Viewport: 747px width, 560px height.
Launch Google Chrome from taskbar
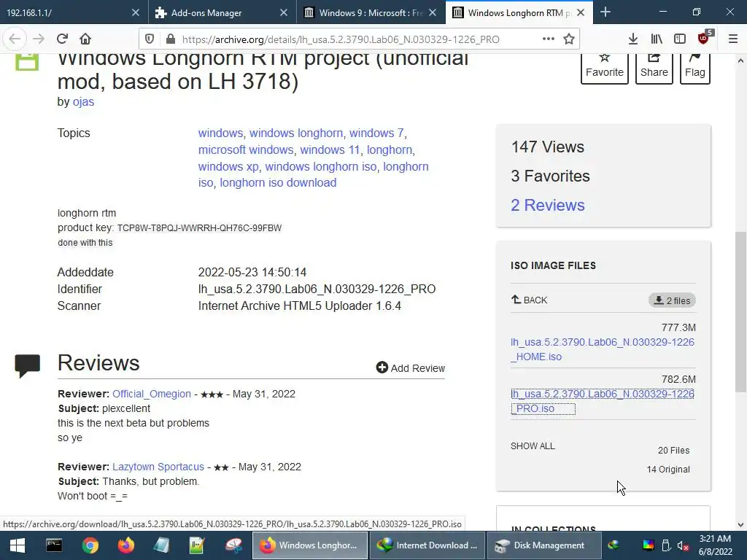(x=90, y=545)
